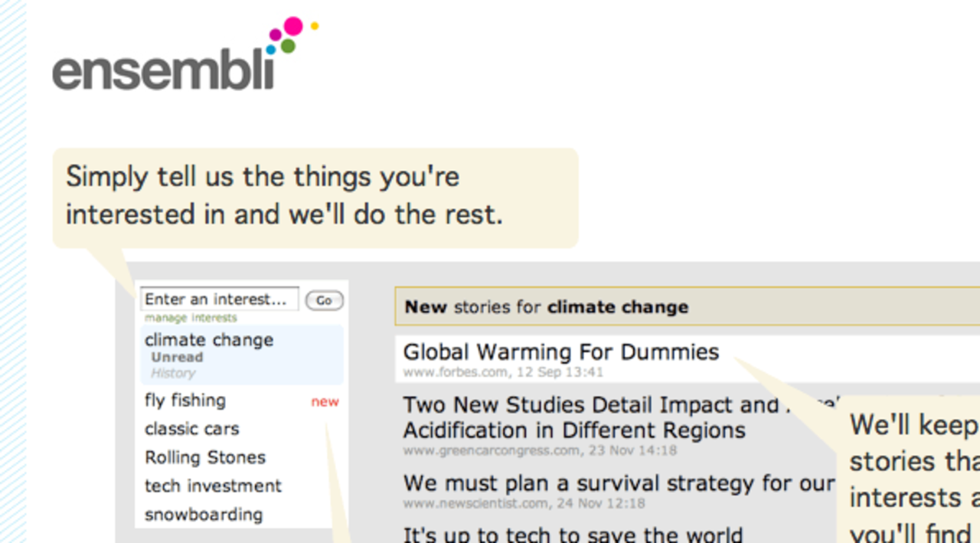Open It's up to tech to save the world
This screenshot has height=543, width=980.
pyautogui.click(x=573, y=534)
